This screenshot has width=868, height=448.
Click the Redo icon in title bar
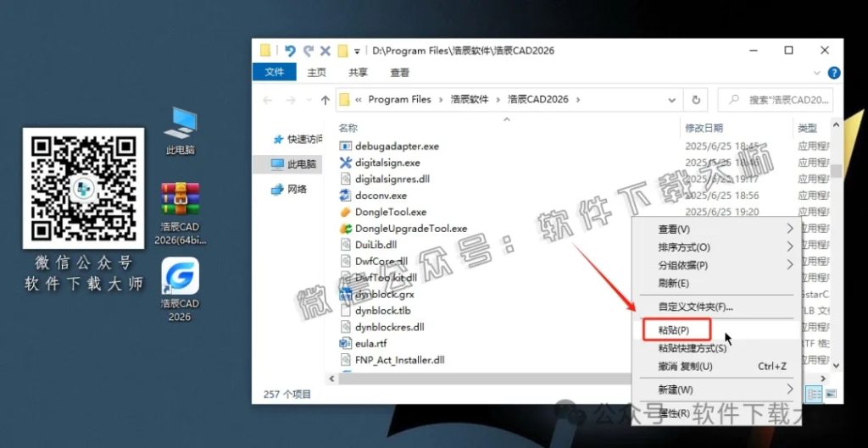309,51
